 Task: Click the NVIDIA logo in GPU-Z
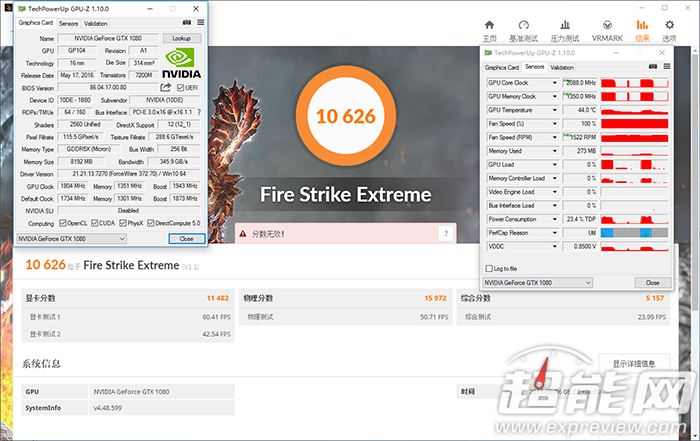(181, 63)
